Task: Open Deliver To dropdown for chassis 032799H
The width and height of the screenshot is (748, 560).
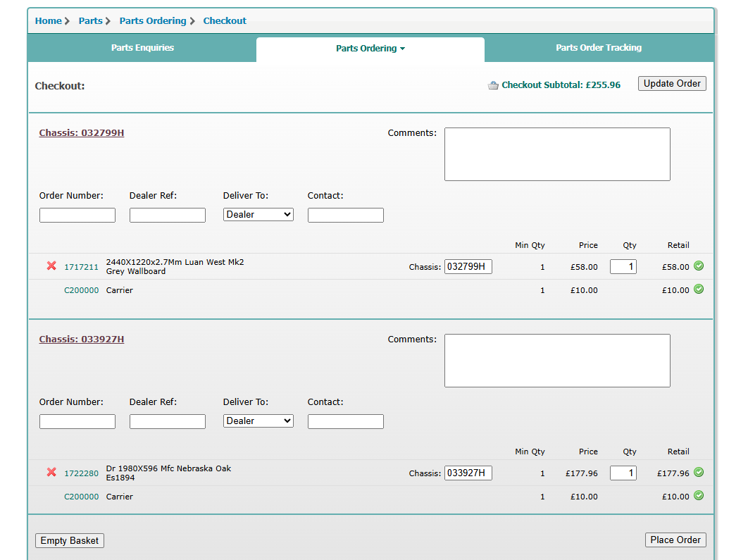Action: tap(258, 215)
